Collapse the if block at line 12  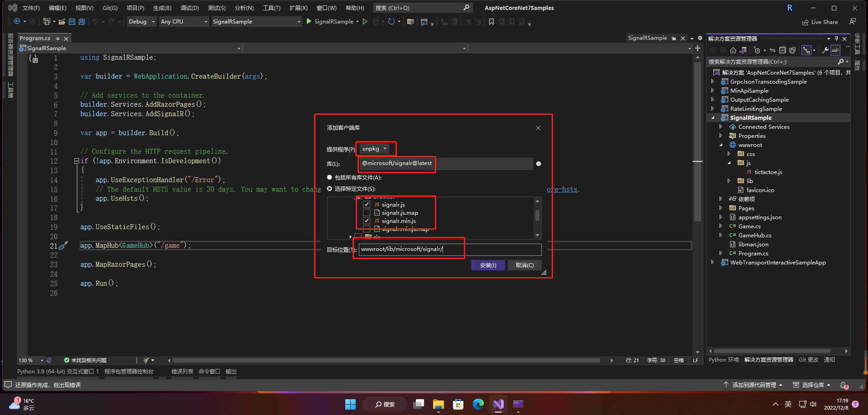tap(76, 161)
